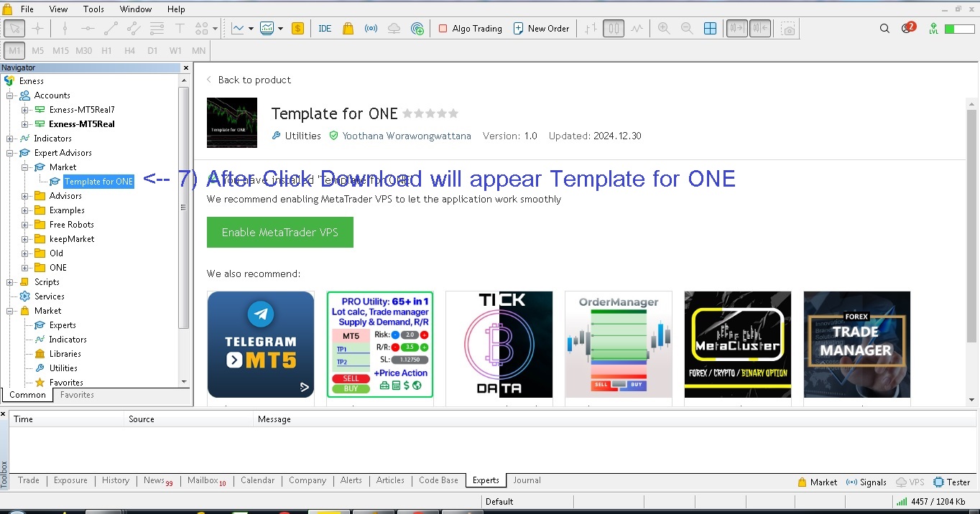Open the search magnifier
The height and width of the screenshot is (514, 980).
pos(884,29)
